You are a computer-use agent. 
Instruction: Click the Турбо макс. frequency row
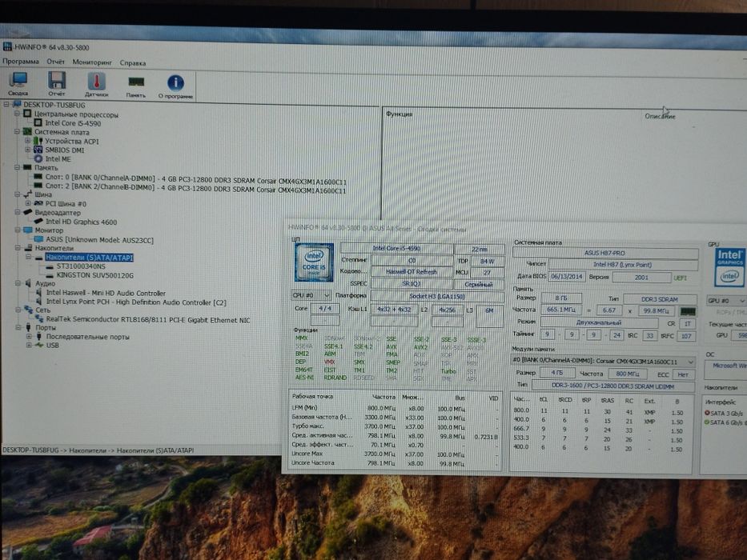coord(395,426)
